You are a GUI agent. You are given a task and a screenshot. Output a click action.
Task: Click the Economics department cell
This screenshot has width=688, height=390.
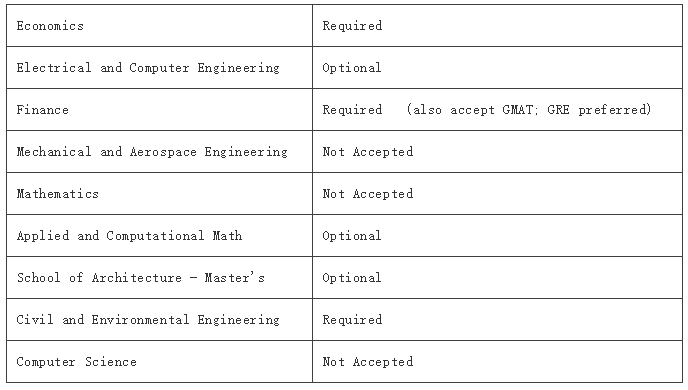click(159, 25)
